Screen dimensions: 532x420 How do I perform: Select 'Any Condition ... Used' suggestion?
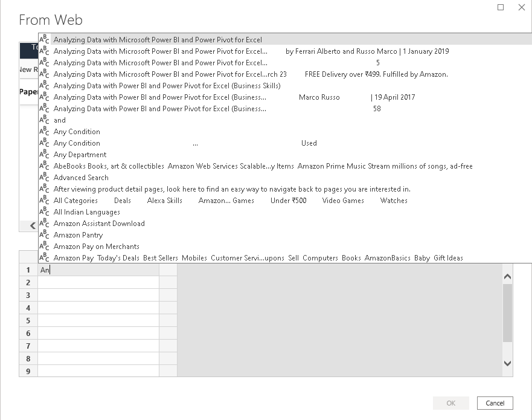[285, 143]
